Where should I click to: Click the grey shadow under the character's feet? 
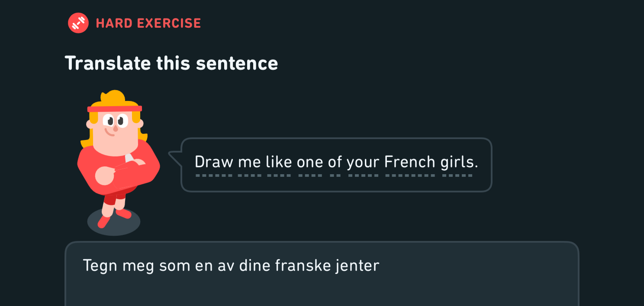(114, 222)
